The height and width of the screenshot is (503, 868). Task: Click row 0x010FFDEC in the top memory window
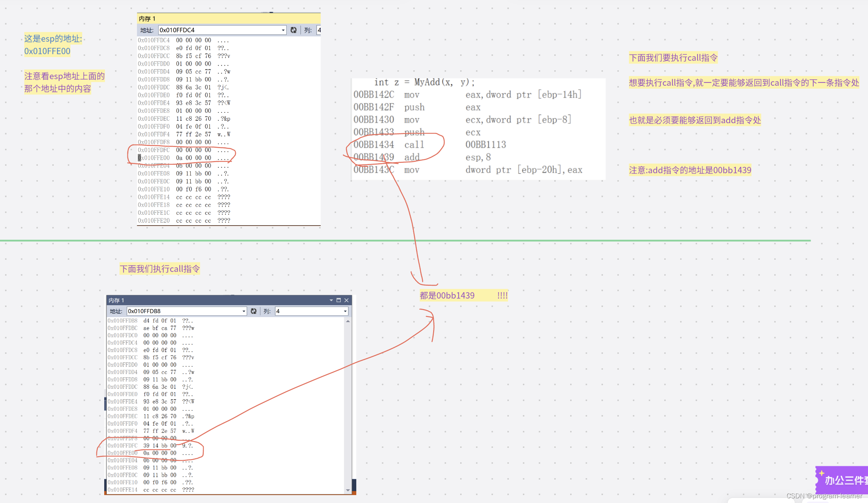pyautogui.click(x=184, y=119)
